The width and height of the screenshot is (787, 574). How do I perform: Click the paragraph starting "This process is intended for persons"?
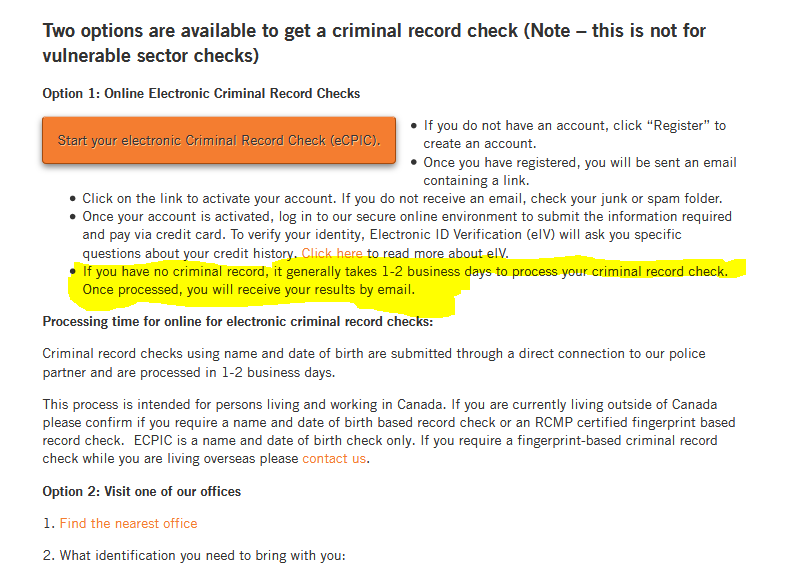pos(389,432)
